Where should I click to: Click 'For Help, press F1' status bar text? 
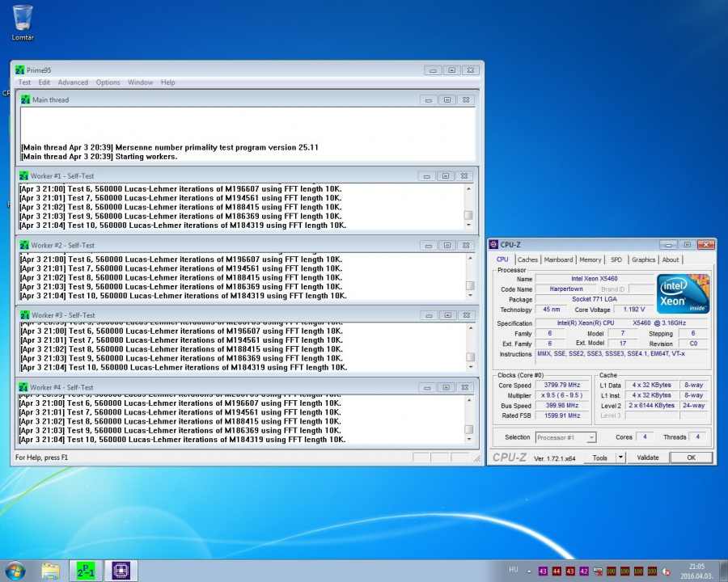(41, 458)
